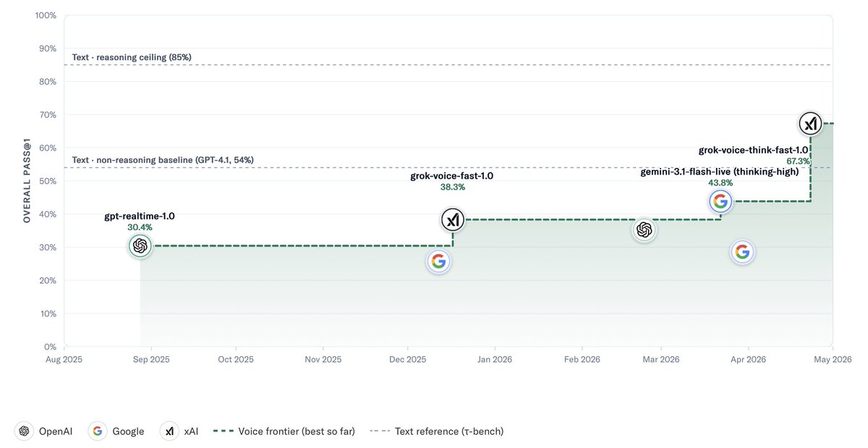Click the 20% y-axis tick label
This screenshot has width=868, height=448.
(48, 281)
